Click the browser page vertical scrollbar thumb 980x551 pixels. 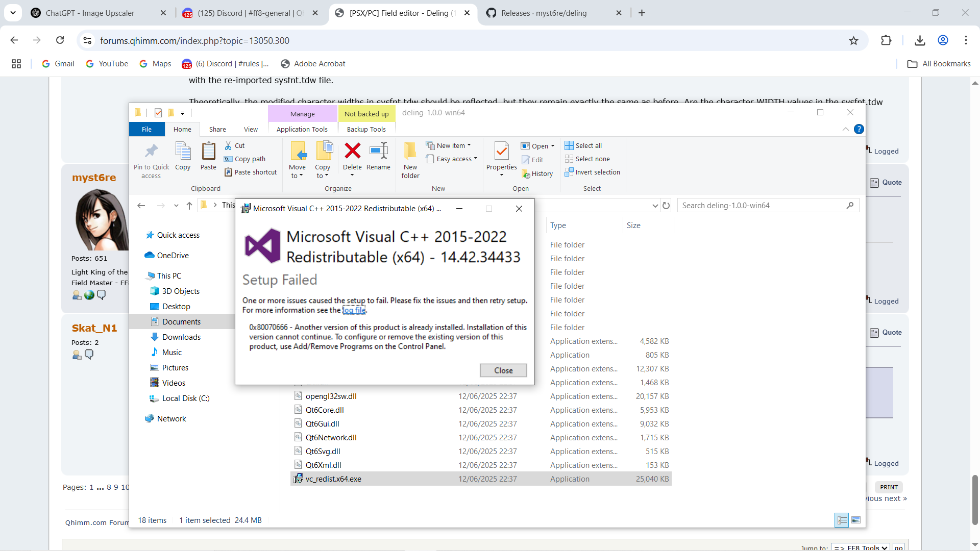[x=975, y=499]
